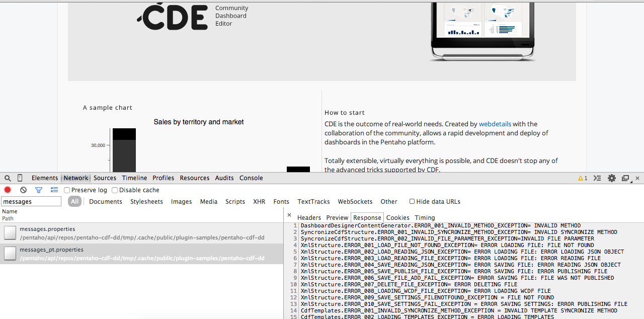Show the console drawer icon
The height and width of the screenshot is (319, 644).
(597, 178)
